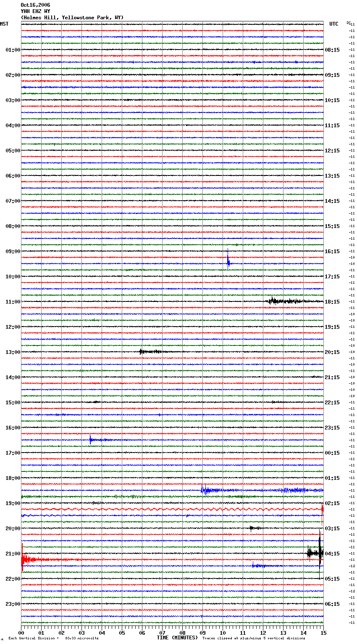Select the 01:00 MST row label
357x644 pixels.
(13, 50)
